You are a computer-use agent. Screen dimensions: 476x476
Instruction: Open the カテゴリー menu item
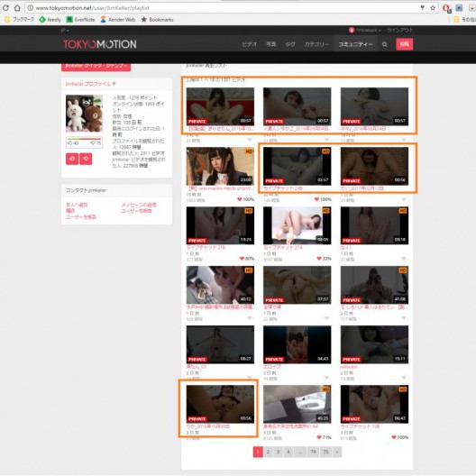[316, 44]
